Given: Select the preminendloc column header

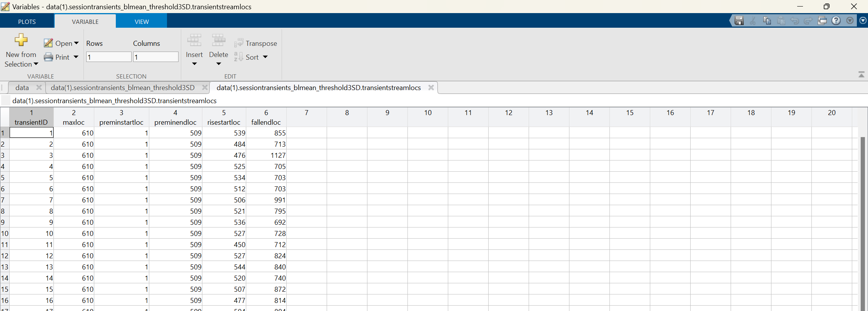Looking at the screenshot, I should [175, 117].
